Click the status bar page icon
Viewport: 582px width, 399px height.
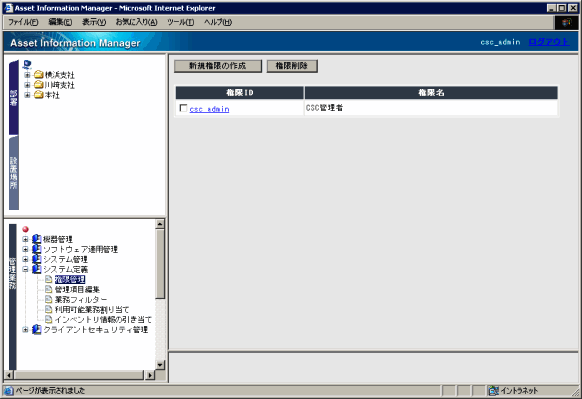9,390
